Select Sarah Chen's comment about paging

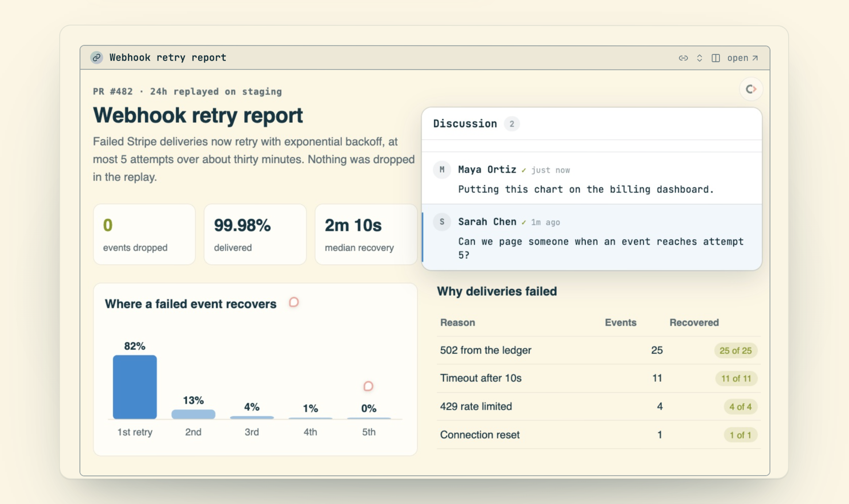tap(592, 237)
